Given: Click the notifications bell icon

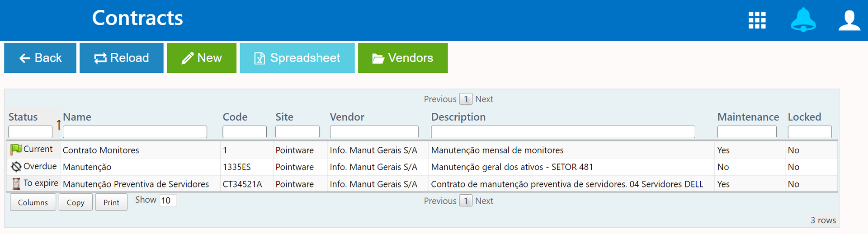Looking at the screenshot, I should pyautogui.click(x=803, y=20).
